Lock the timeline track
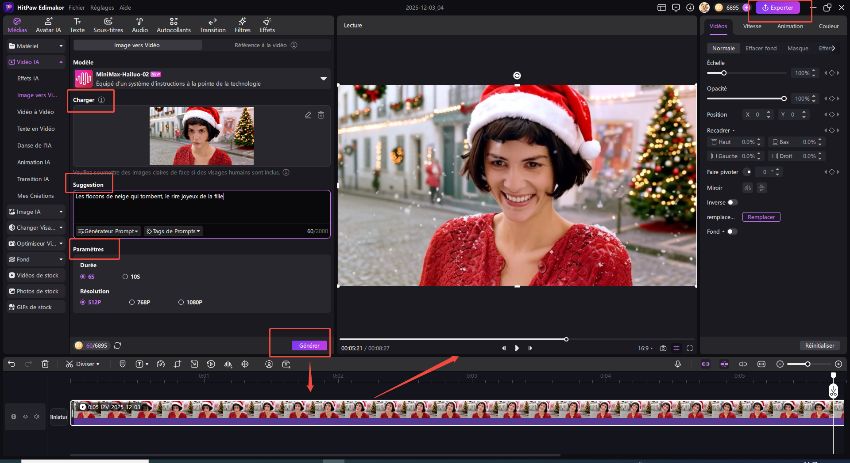The image size is (850, 463). pyautogui.click(x=14, y=416)
